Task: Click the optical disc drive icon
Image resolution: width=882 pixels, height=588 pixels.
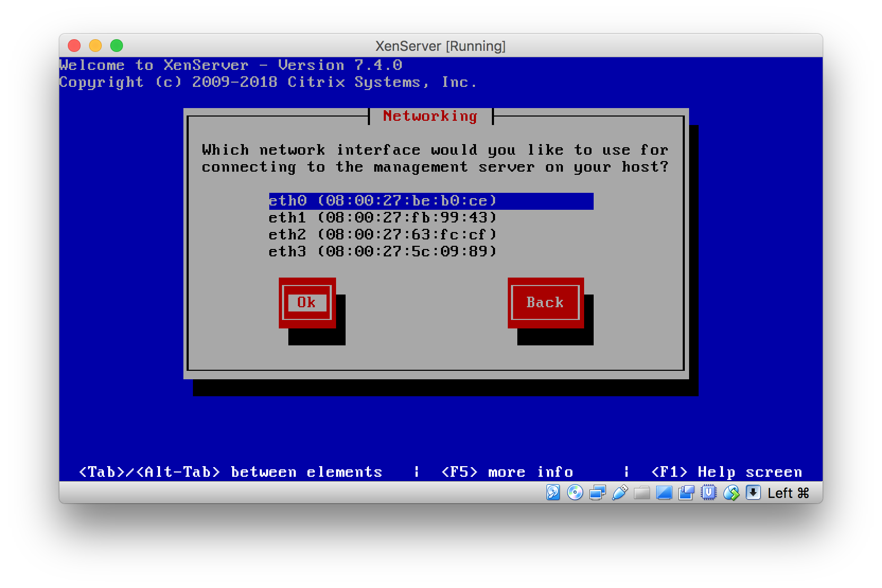Action: point(575,493)
